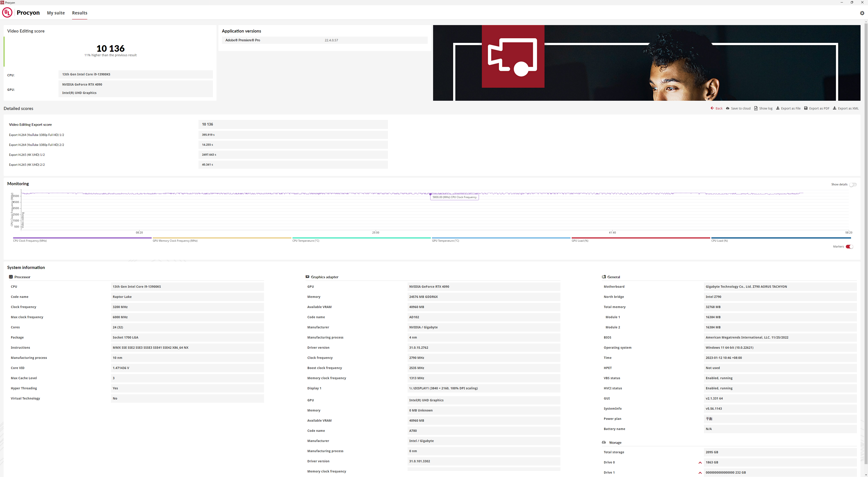Expand Drive 0 details chevron
This screenshot has width=868, height=477.
pos(700,463)
